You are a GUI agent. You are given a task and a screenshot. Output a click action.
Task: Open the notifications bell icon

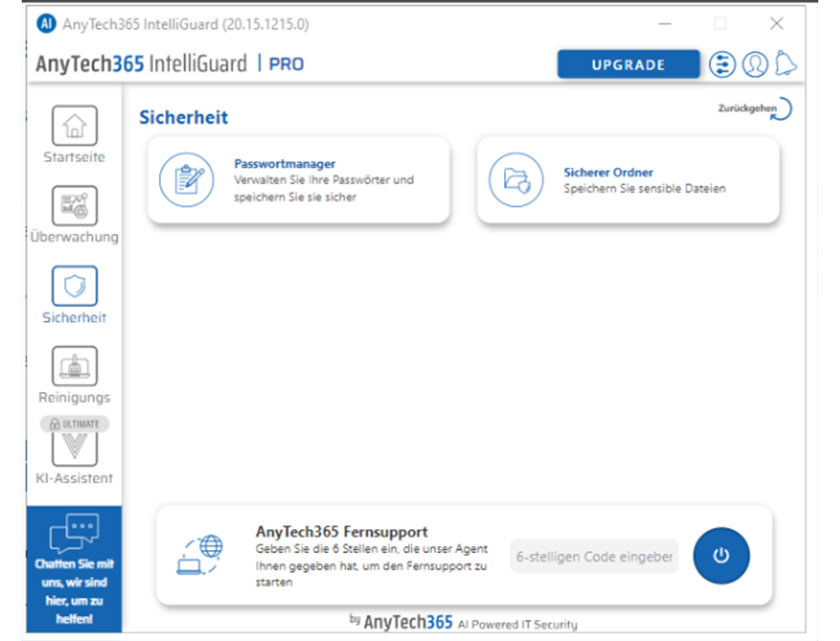pyautogui.click(x=786, y=64)
